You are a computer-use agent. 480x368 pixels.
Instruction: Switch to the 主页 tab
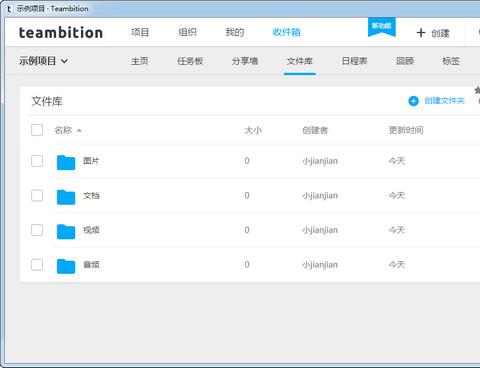(140, 61)
